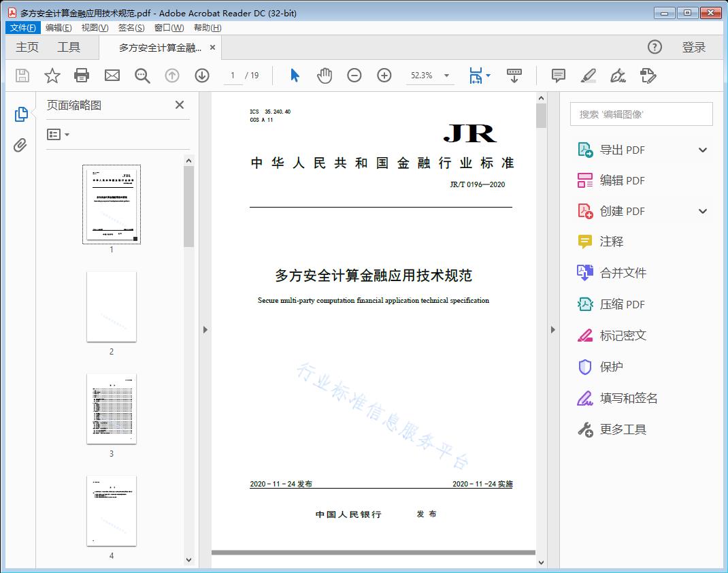728x573 pixels.
Task: Expand the 导出PDF options chevron
Action: point(702,149)
